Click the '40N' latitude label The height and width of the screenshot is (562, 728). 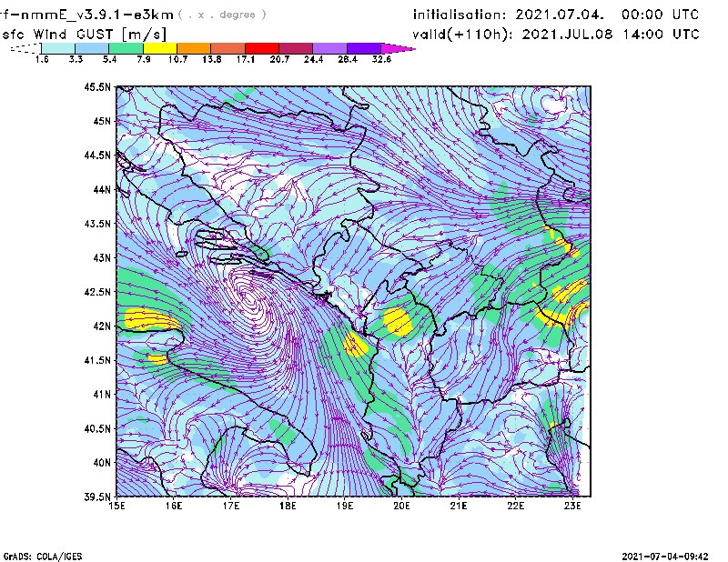pos(102,463)
